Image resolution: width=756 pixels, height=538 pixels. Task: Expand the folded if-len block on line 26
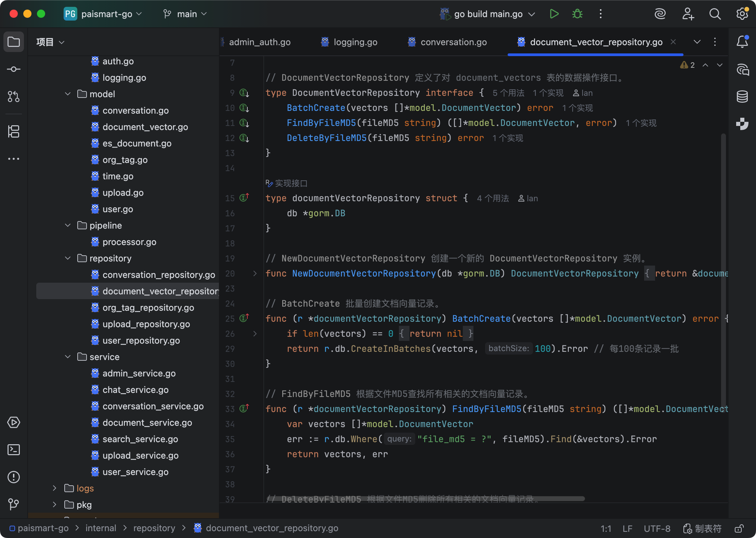tap(255, 334)
